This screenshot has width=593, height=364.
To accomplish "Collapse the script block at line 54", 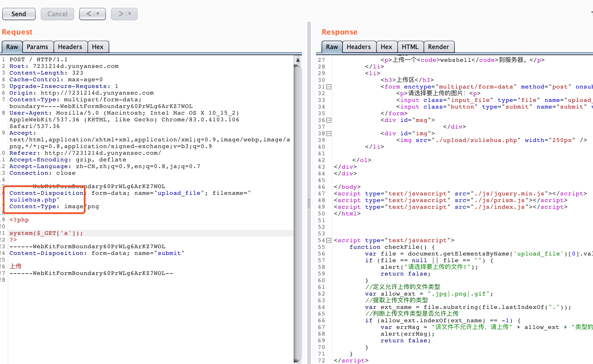I will [x=329, y=240].
